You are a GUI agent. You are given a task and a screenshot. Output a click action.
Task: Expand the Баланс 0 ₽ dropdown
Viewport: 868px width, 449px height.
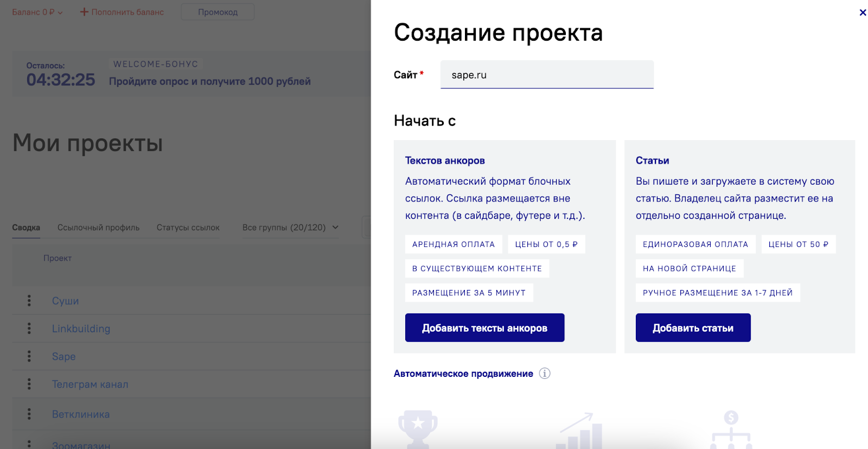click(x=37, y=12)
